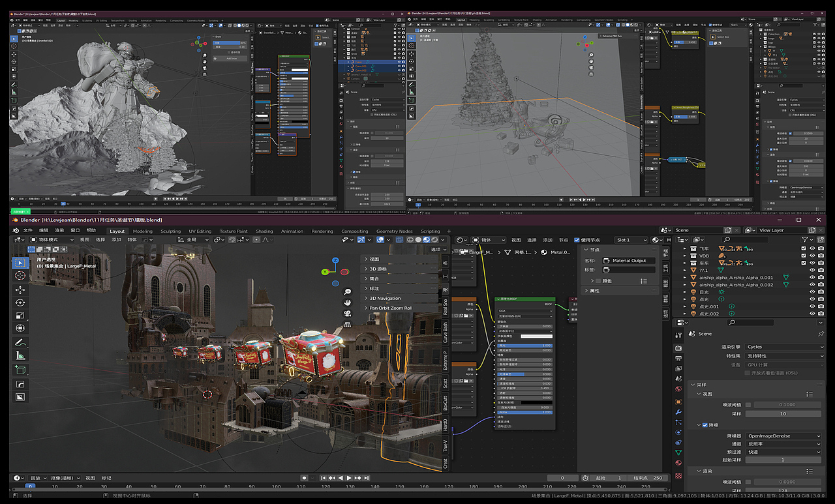Click the 采样 value field showing 10
This screenshot has height=504, width=835.
coord(783,413)
